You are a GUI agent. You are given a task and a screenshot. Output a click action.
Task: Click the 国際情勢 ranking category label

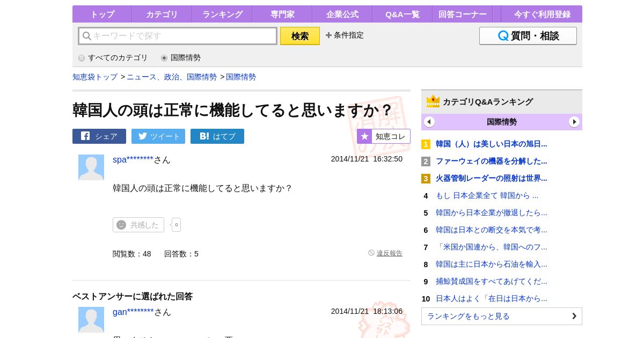(x=502, y=122)
